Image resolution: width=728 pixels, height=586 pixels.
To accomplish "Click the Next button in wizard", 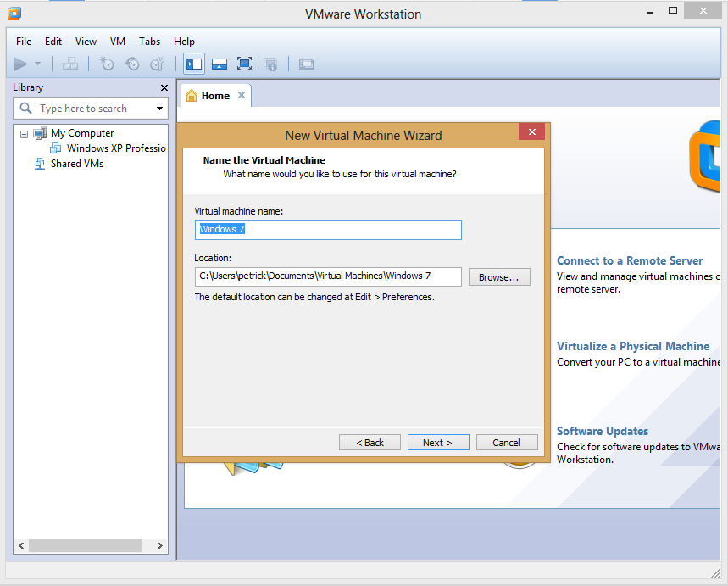I will click(x=438, y=443).
